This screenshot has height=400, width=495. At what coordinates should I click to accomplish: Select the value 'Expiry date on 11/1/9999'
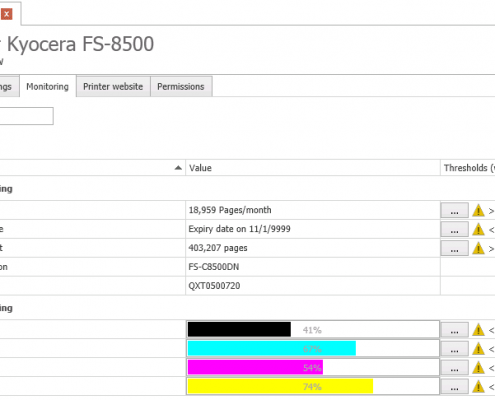click(x=239, y=229)
